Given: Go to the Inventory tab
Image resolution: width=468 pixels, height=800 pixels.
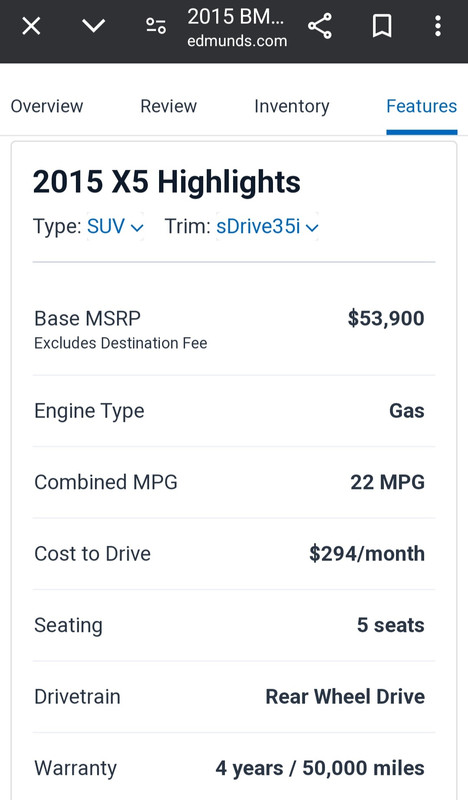Looking at the screenshot, I should coord(292,106).
